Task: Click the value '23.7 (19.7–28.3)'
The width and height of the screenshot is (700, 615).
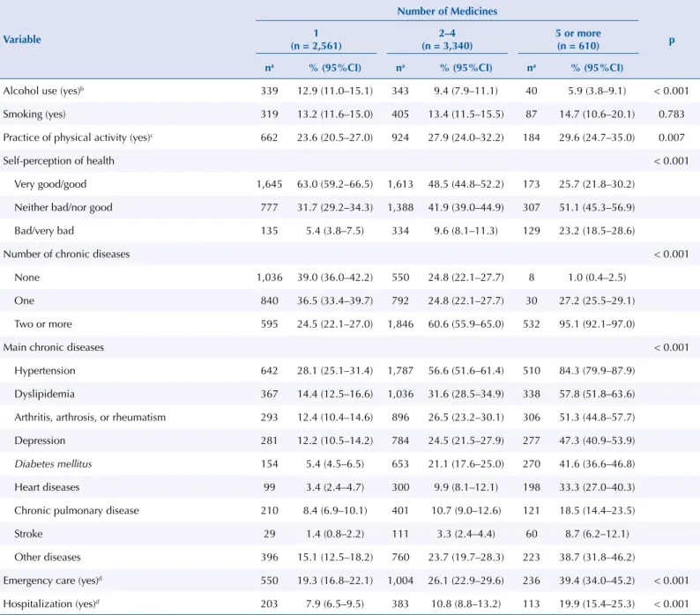Action: 466,557
